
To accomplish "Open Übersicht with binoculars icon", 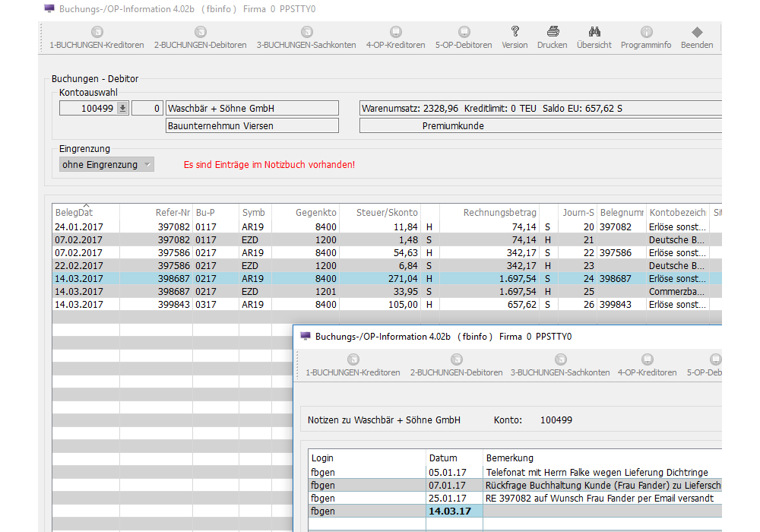I will [x=594, y=32].
